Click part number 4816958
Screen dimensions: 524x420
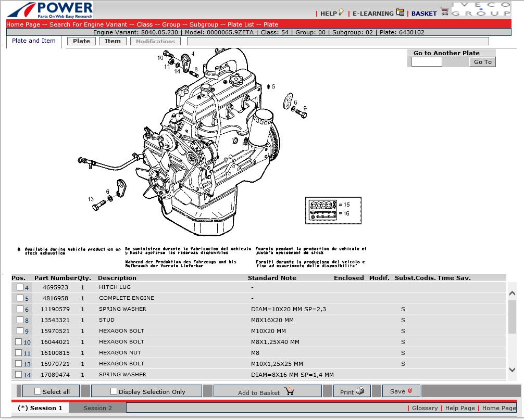(55, 298)
